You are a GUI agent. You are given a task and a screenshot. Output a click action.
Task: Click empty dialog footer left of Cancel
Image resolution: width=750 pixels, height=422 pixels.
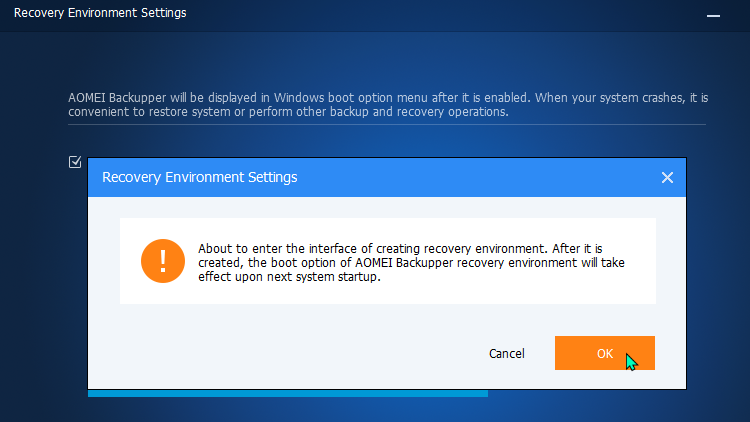287,353
